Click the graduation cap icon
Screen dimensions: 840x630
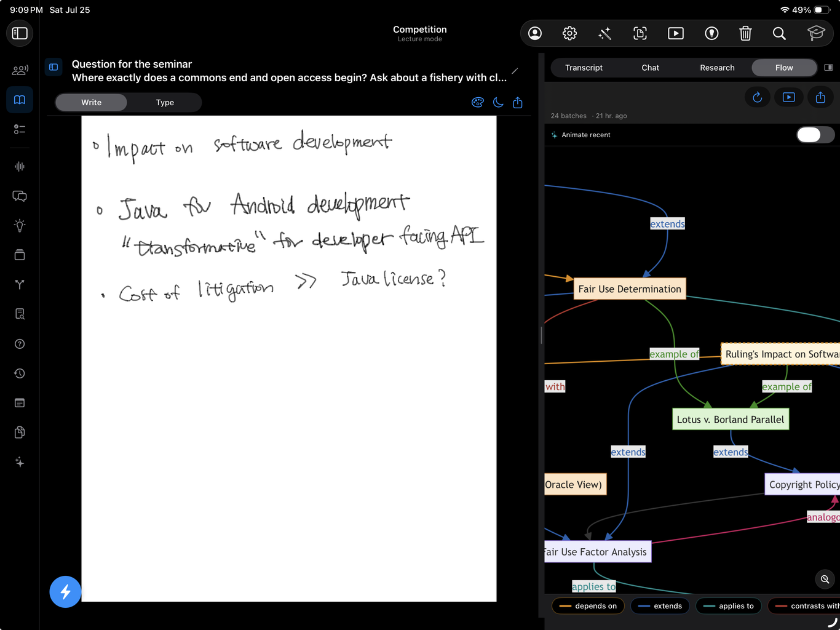pos(816,33)
